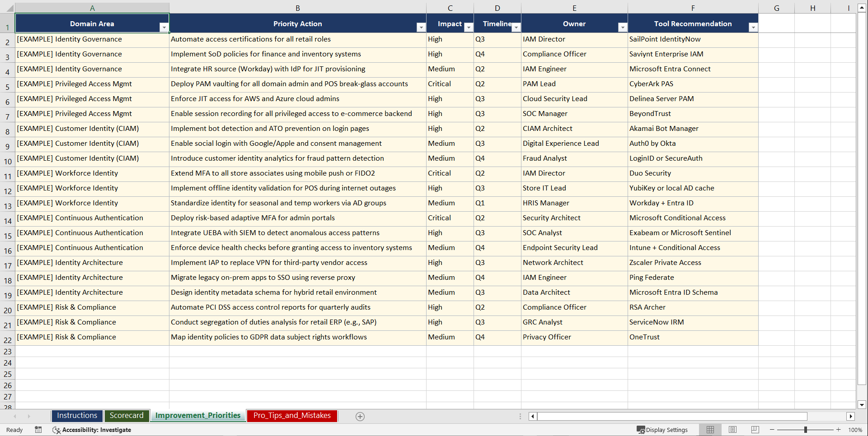Switch to the Scorecard sheet tab

(x=127, y=416)
